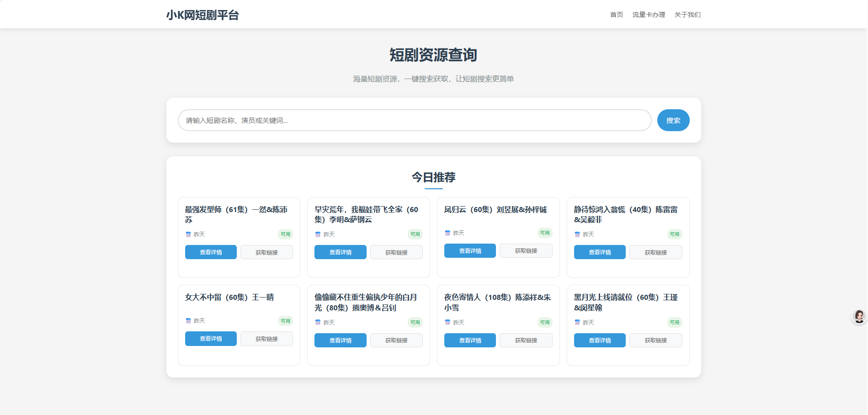Click the 搜索 button

673,120
